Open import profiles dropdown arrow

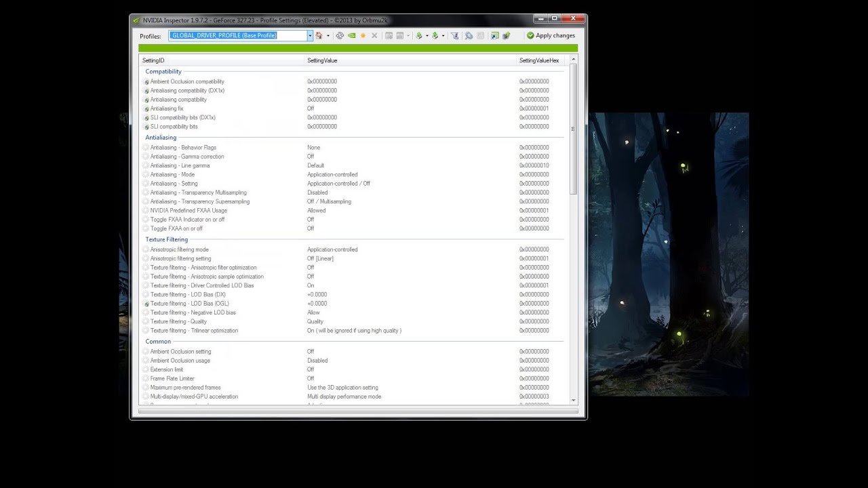coord(443,35)
